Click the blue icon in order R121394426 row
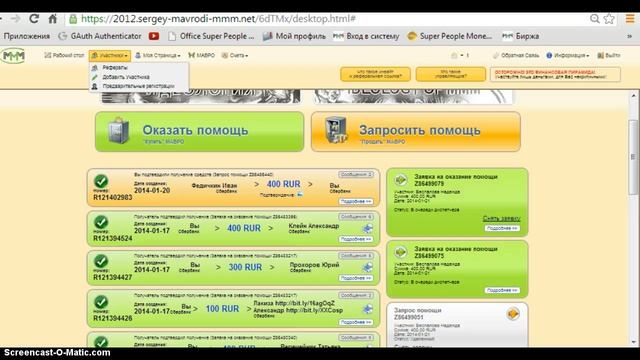 (367, 309)
